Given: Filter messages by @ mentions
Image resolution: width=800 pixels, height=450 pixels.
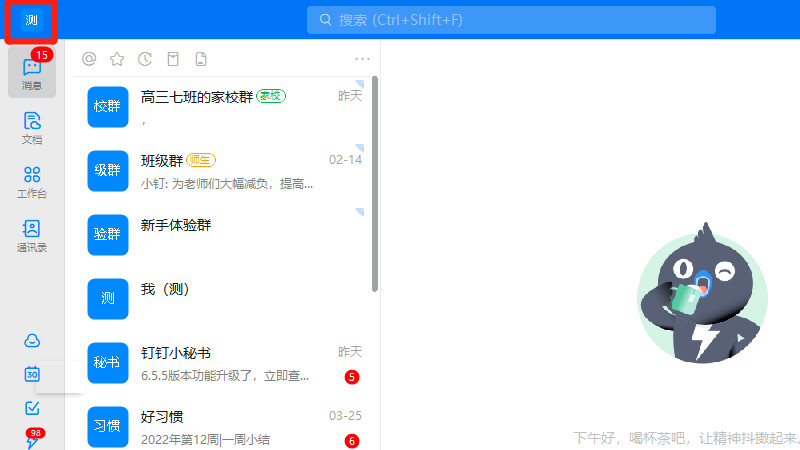Looking at the screenshot, I should point(89,59).
